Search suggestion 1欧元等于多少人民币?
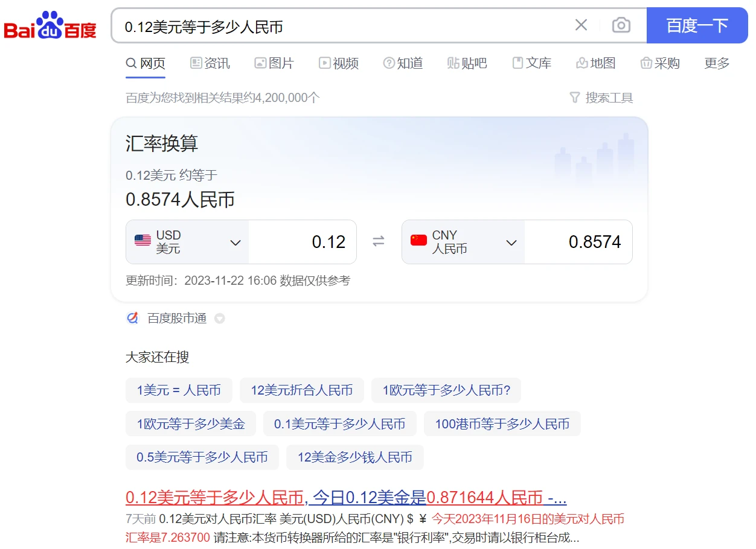 (x=446, y=390)
